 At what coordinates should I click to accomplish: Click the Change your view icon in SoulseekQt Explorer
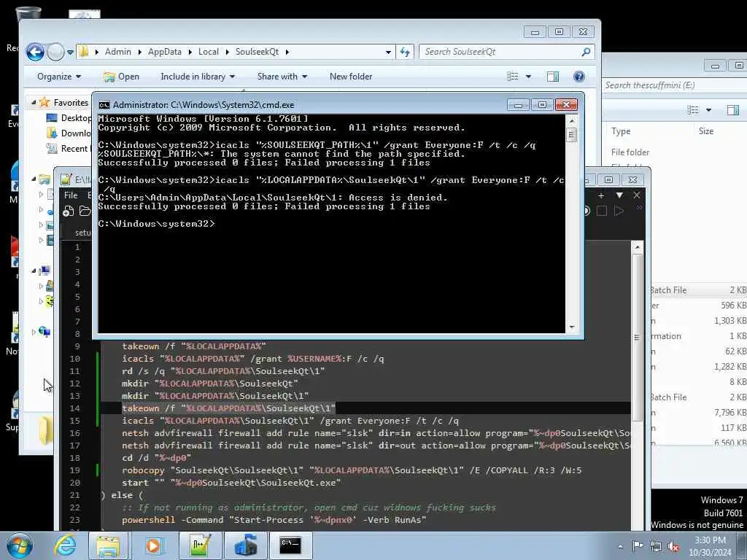[x=513, y=77]
